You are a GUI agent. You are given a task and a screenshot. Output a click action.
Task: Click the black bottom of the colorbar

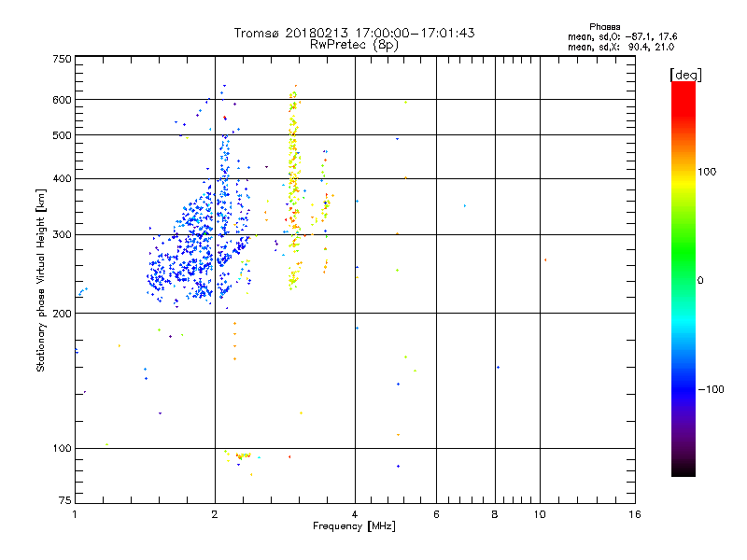pos(684,469)
